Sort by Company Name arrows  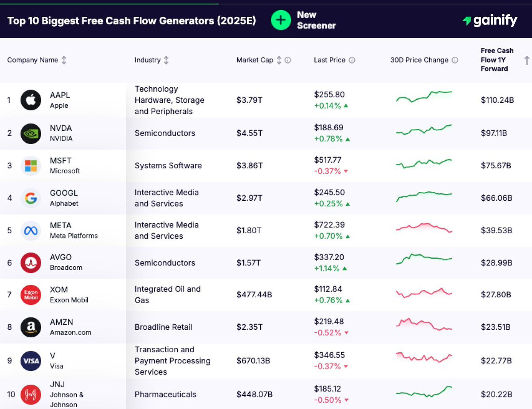click(x=64, y=60)
